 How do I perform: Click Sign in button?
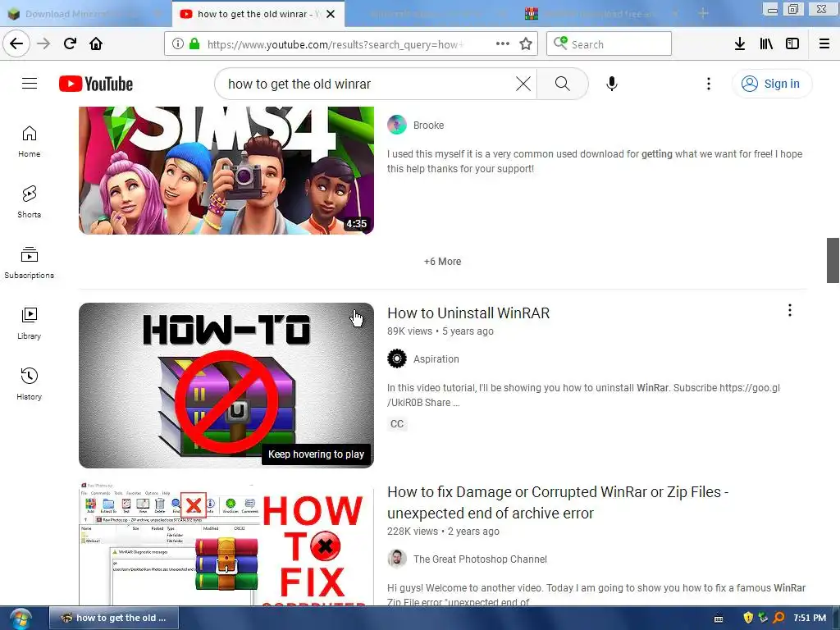coord(772,84)
